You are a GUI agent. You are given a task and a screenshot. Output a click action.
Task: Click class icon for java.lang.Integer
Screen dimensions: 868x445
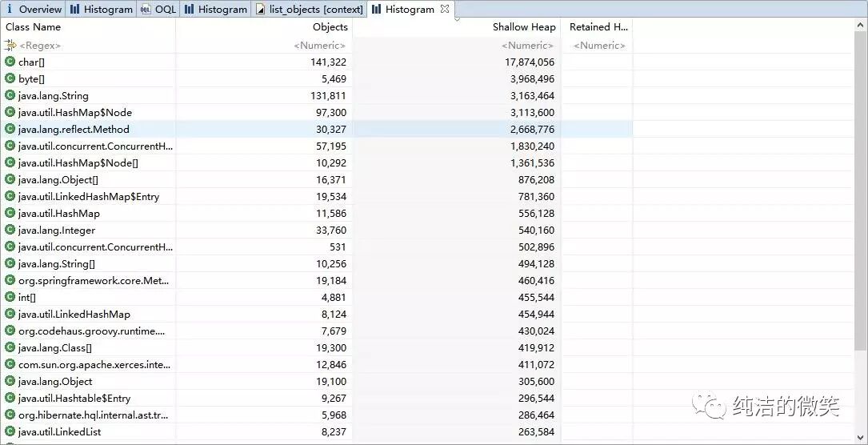[10, 229]
